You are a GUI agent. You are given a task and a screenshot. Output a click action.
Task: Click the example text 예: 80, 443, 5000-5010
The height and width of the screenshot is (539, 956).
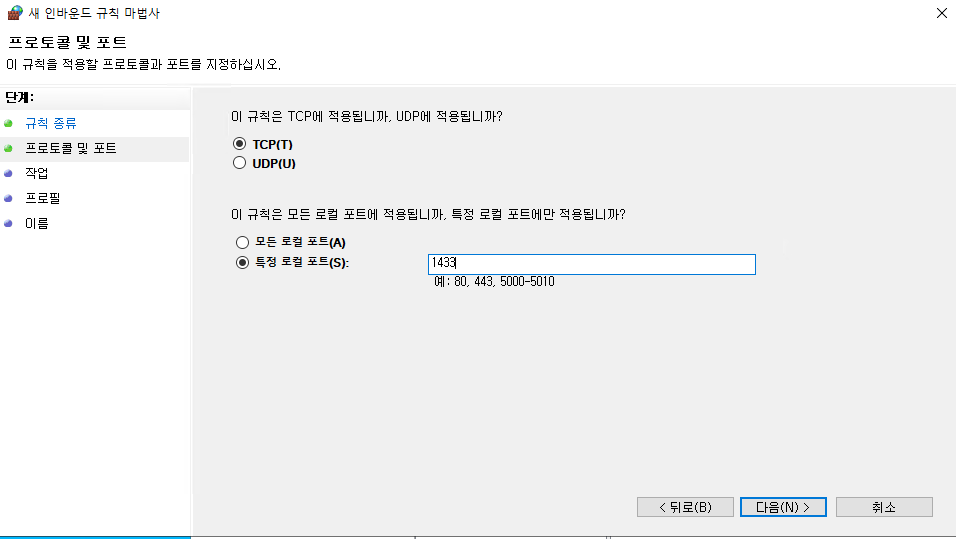click(494, 282)
